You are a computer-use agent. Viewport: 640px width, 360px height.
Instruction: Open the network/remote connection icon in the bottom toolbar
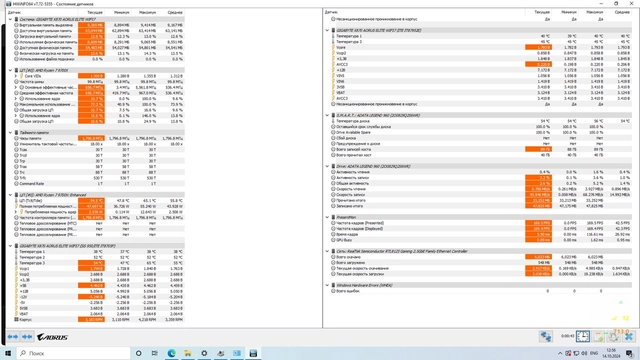(x=546, y=336)
